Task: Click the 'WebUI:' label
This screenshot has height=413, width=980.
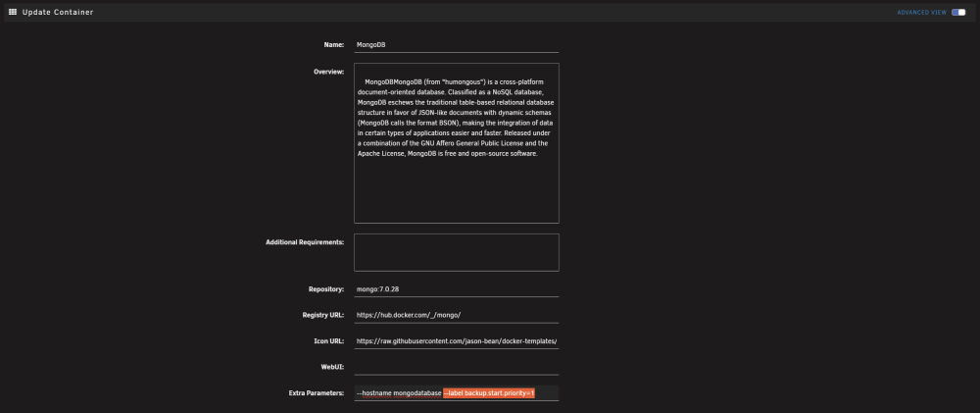Action: (x=332, y=367)
